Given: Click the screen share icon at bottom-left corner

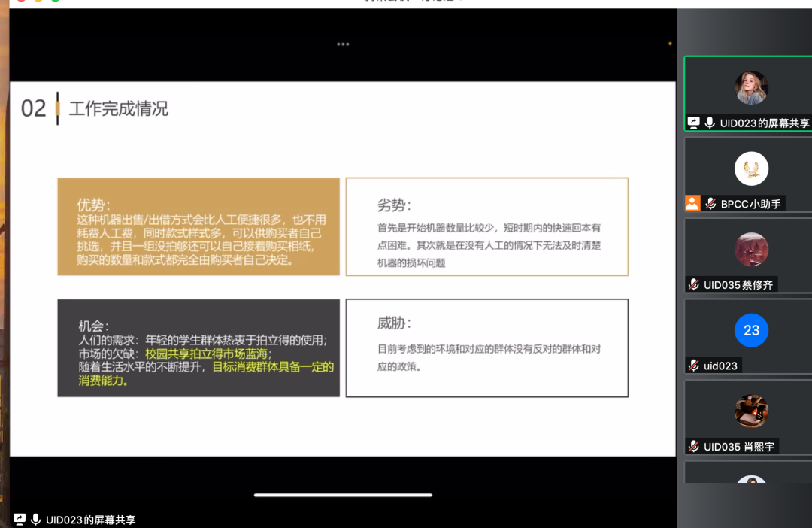Looking at the screenshot, I should [x=19, y=520].
